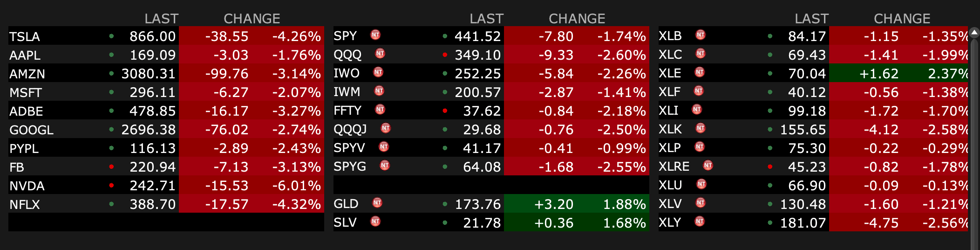Select the FFTY ticker symbol
Image resolution: width=980 pixels, height=250 pixels.
[x=347, y=111]
